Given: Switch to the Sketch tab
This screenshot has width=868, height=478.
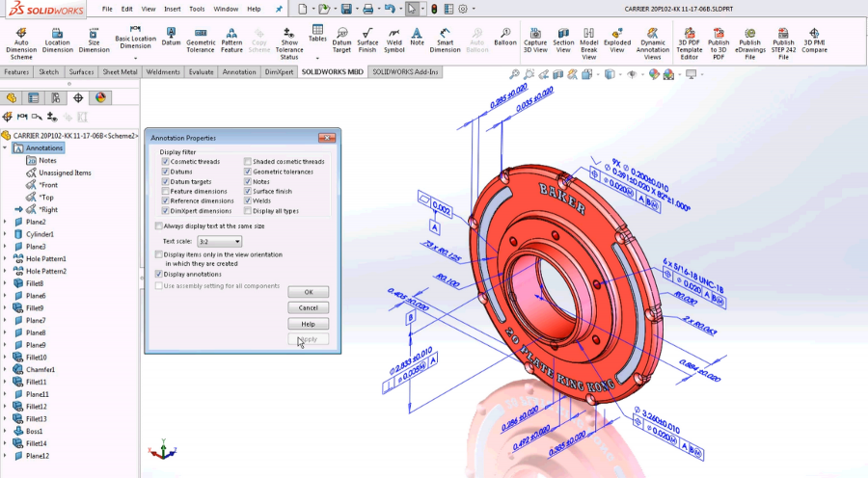Looking at the screenshot, I should (49, 72).
